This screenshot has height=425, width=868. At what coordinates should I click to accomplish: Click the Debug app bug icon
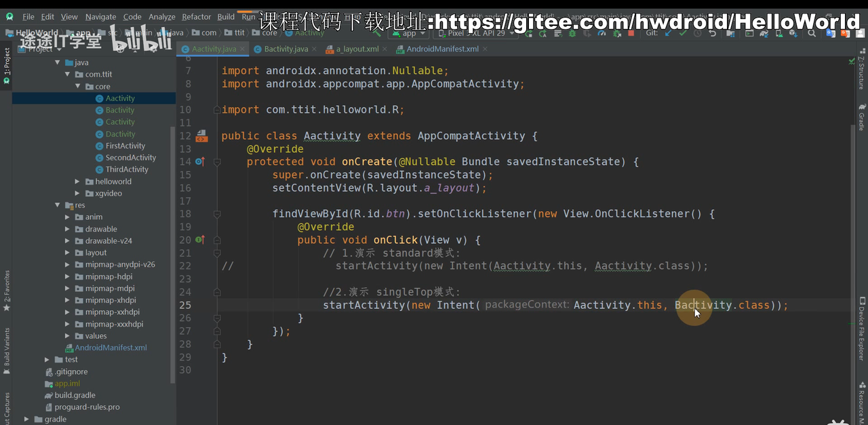tap(573, 33)
